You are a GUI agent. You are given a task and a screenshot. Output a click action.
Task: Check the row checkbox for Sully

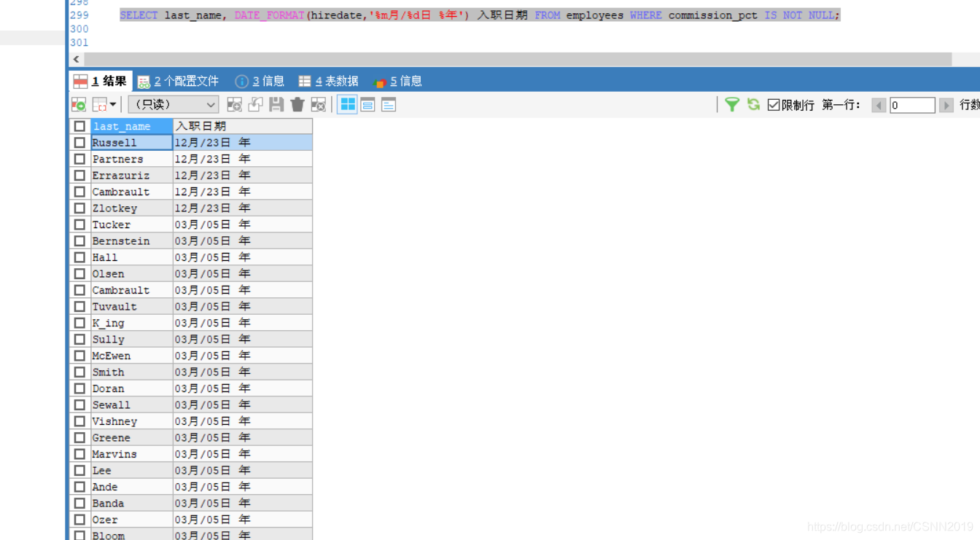tap(80, 340)
